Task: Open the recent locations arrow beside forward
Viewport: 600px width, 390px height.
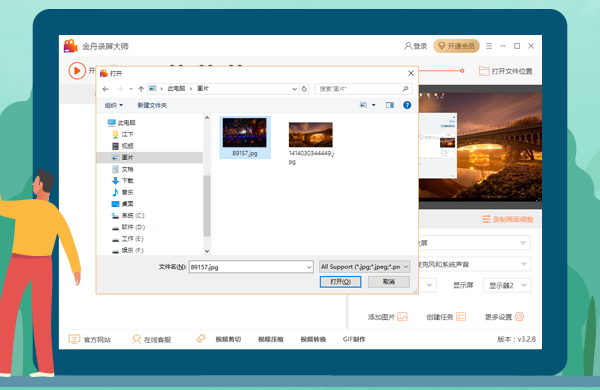Action: click(131, 89)
